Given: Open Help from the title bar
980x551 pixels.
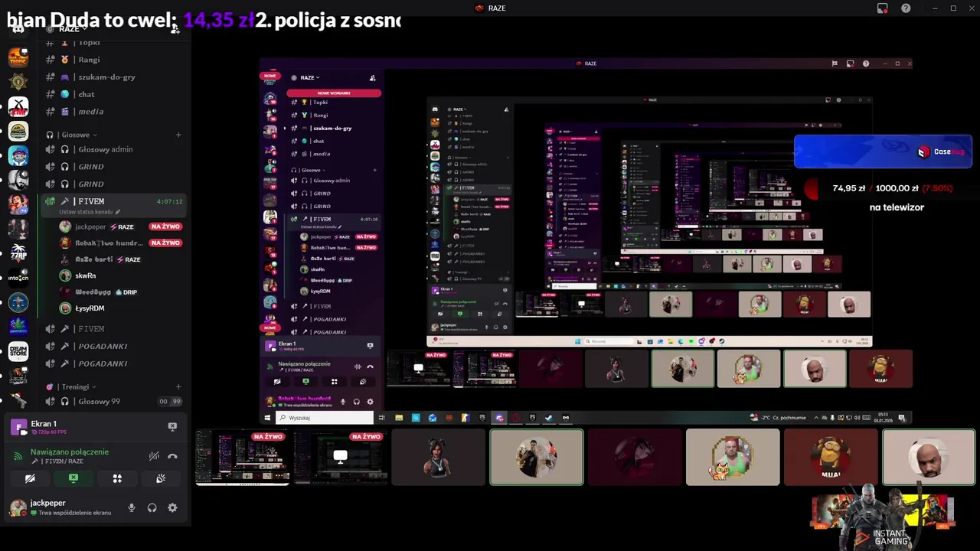Looking at the screenshot, I should point(906,8).
